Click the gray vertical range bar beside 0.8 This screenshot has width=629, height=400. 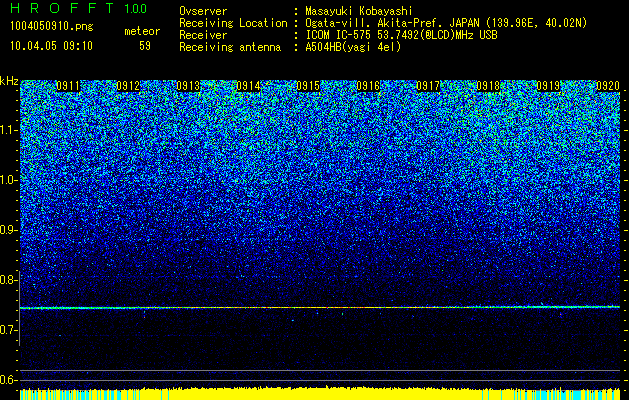tap(19, 308)
